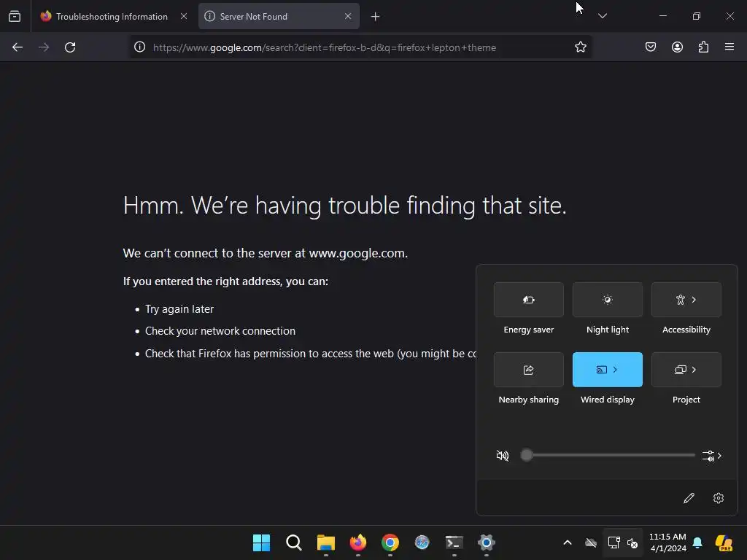Open Copilot preview icon
This screenshot has width=747, height=560.
(x=724, y=542)
